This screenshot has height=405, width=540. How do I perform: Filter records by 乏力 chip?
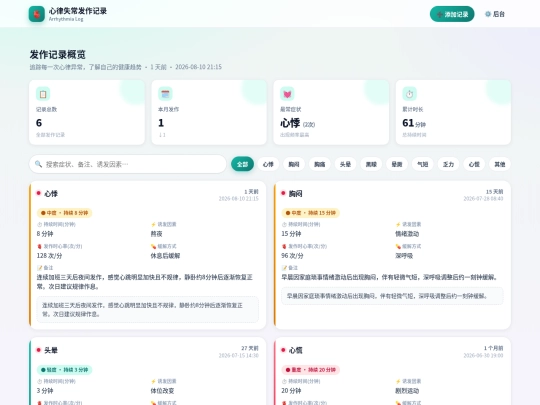448,164
